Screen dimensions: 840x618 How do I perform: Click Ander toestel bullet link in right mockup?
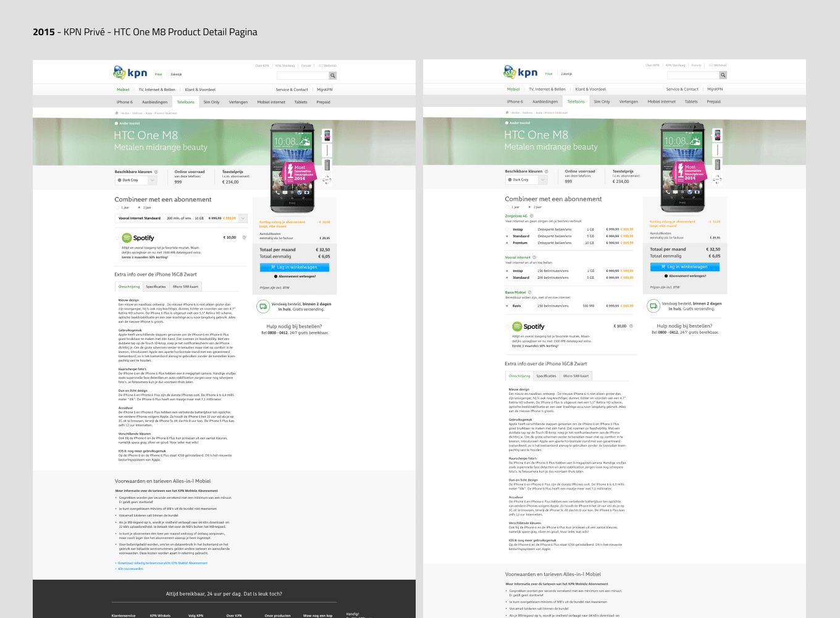518,123
